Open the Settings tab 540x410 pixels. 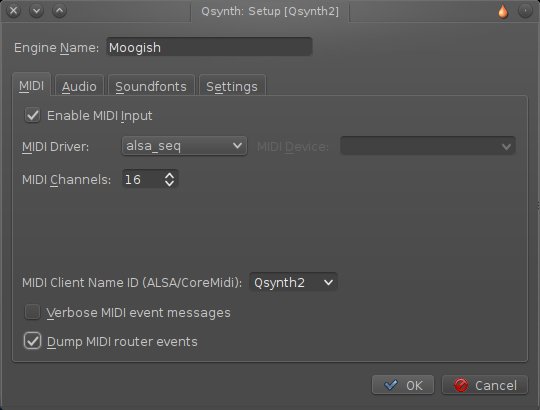pos(232,86)
